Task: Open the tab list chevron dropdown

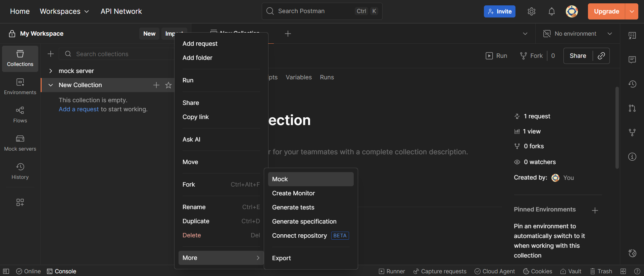Action: coord(525,34)
